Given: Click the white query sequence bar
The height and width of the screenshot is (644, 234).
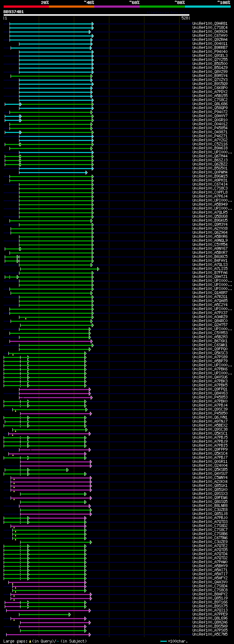Looking at the screenshot, I should [x=97, y=15].
